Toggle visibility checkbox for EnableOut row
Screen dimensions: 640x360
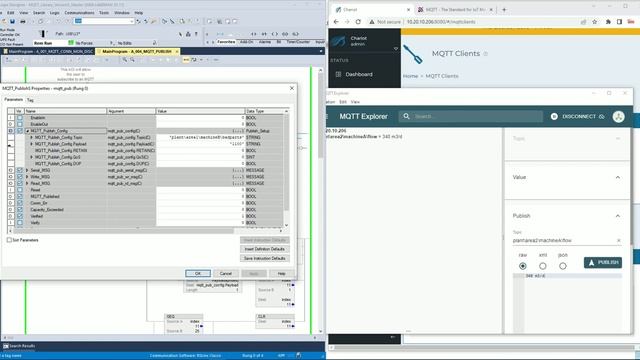[20, 124]
